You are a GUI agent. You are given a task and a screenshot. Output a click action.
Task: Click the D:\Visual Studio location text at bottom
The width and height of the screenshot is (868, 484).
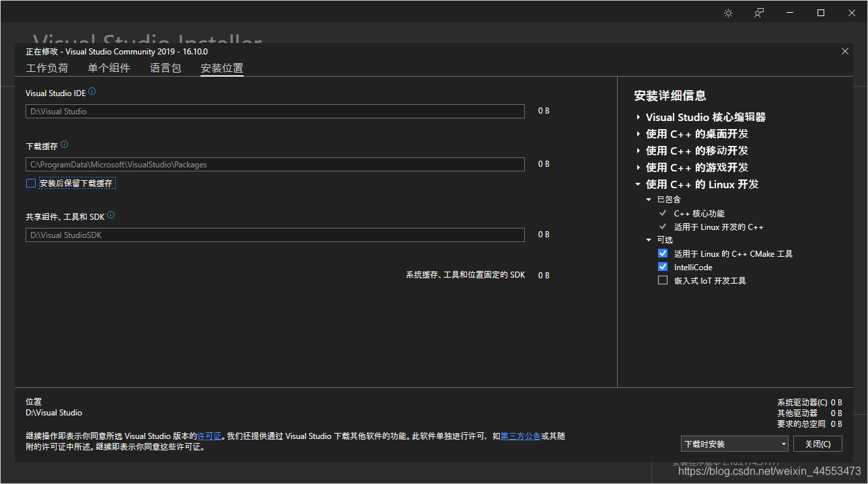point(54,413)
